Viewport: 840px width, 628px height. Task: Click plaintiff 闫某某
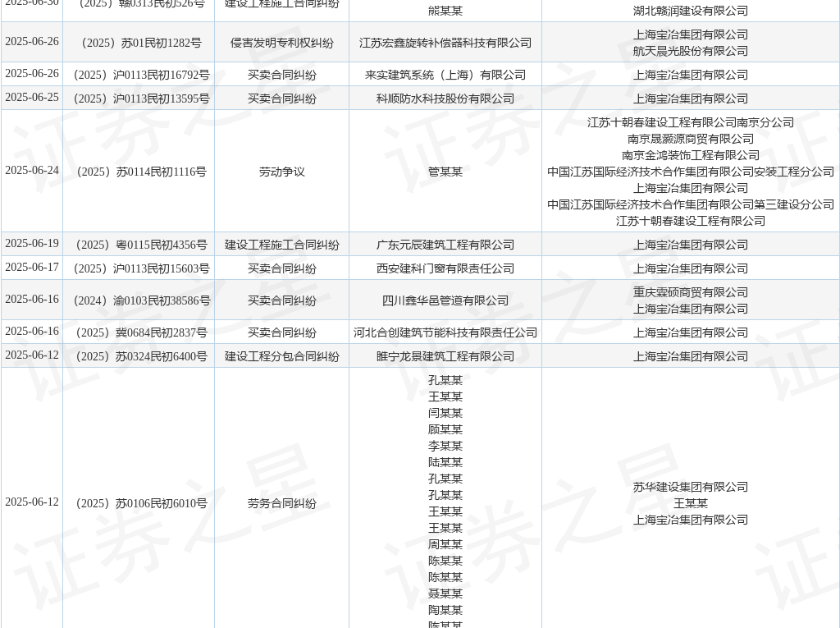tap(445, 413)
